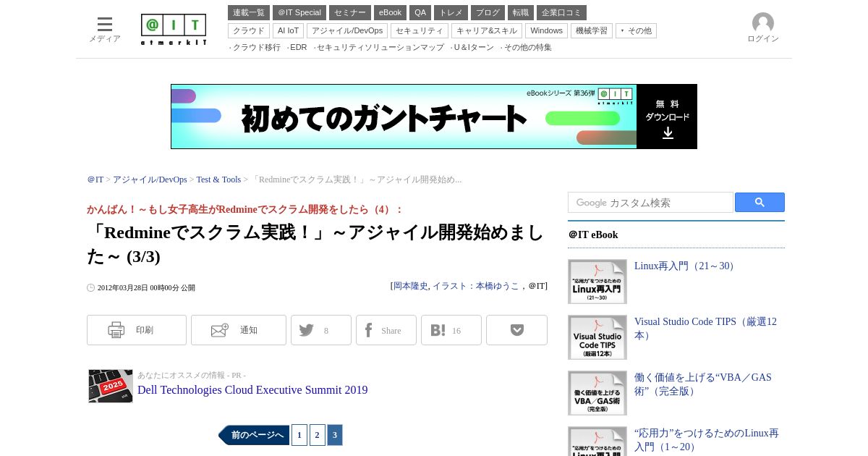Viewport: 868px width, 456px height.
Task: Click series title かんばん！ link
Action: (x=244, y=209)
